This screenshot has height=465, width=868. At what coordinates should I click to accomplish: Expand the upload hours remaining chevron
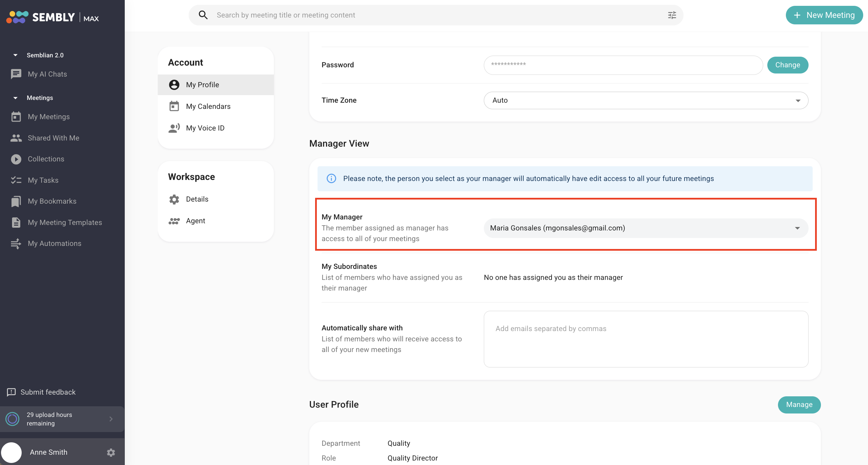[x=111, y=419]
